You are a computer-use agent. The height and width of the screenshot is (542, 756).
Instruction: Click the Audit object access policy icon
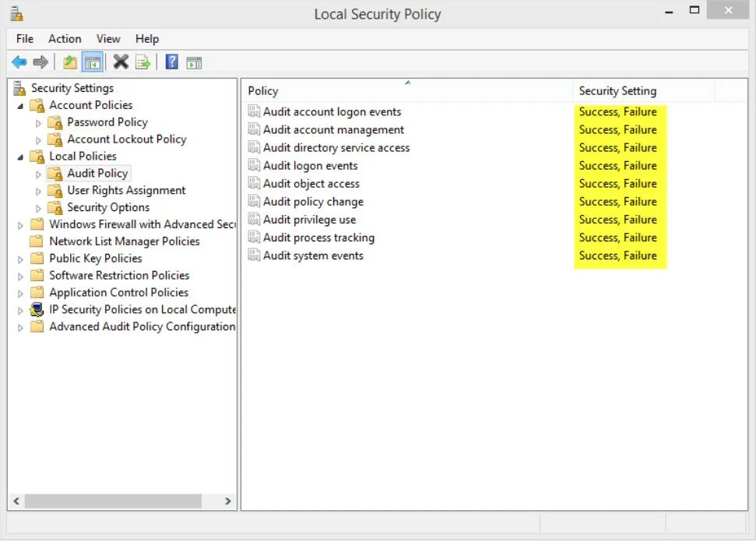(254, 183)
